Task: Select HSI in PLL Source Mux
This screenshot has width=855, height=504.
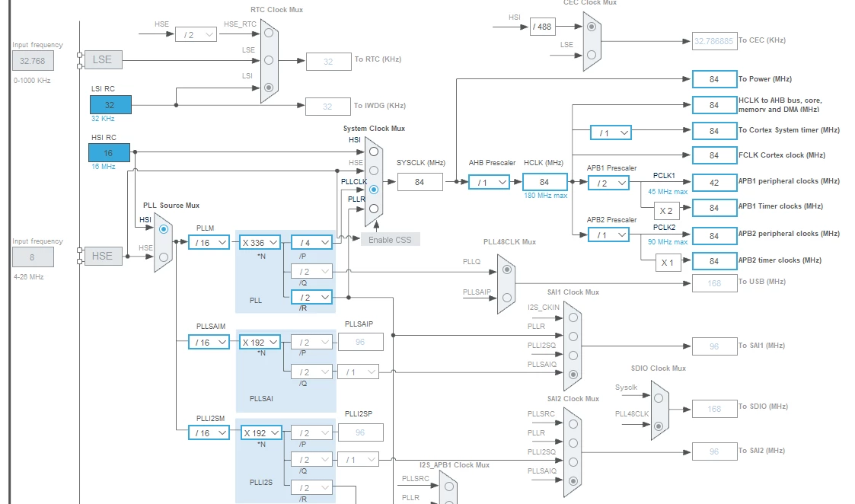Action: click(164, 229)
